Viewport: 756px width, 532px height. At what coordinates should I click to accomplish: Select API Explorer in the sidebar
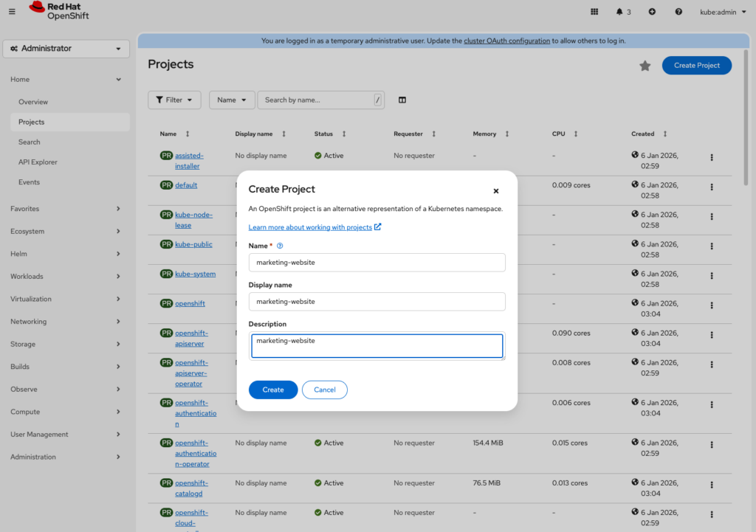click(38, 162)
